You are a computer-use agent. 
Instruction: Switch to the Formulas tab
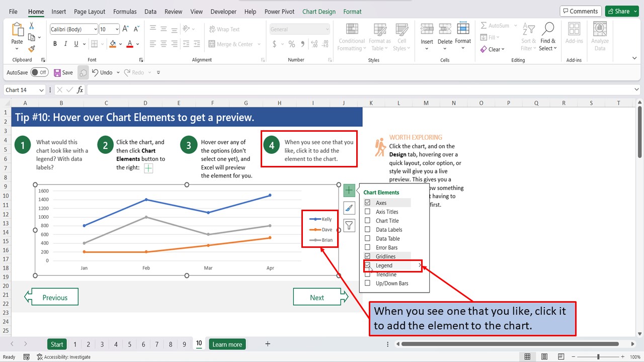tap(125, 12)
